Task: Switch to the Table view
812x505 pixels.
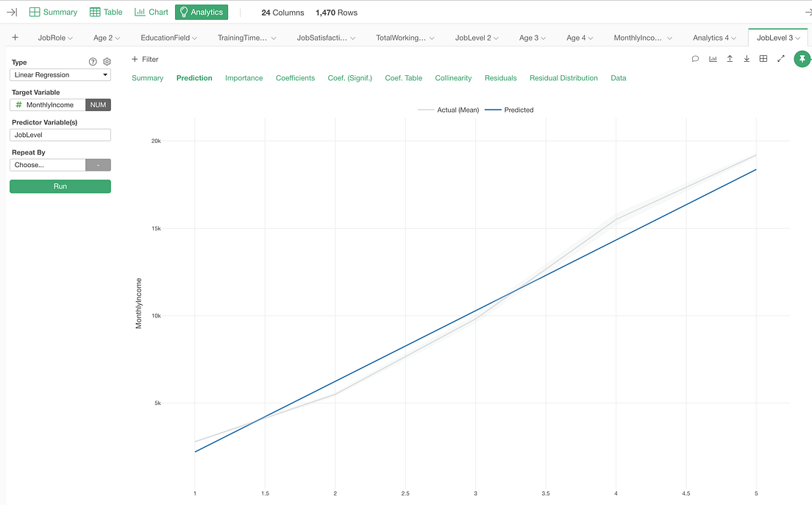Action: tap(106, 12)
